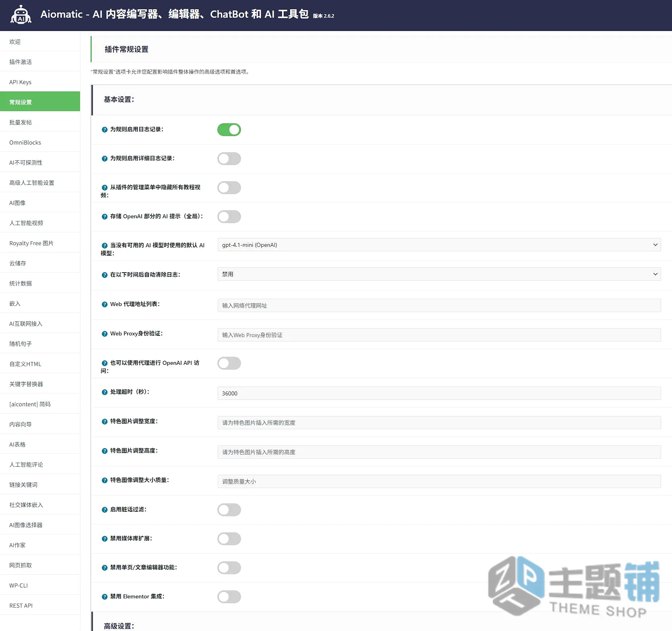Toggle 存储 OpenAI 部分的 AI 提示 switch

coord(229,217)
